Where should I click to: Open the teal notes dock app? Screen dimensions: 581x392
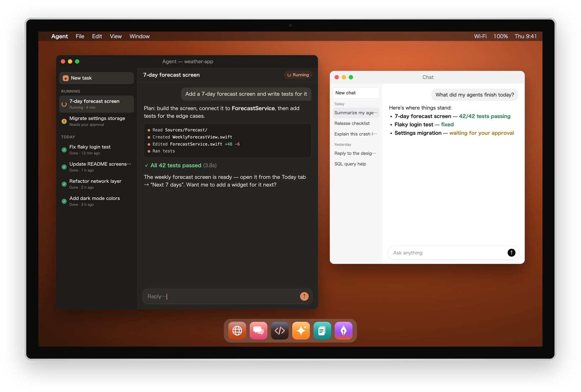pos(322,330)
